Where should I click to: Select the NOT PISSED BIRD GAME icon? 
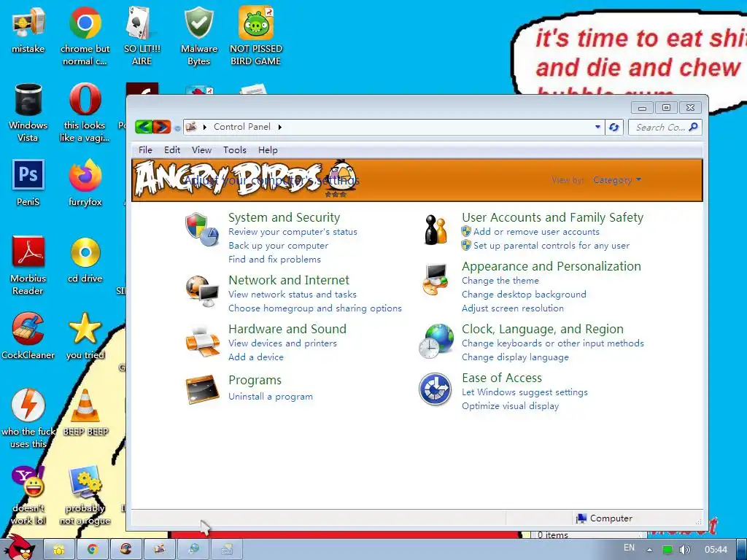point(256,23)
